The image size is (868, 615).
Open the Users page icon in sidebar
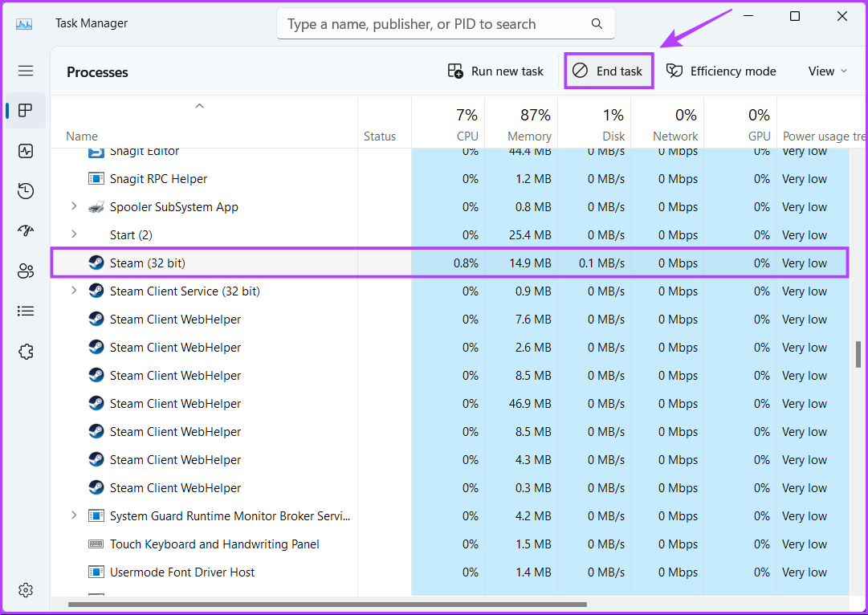tap(26, 271)
